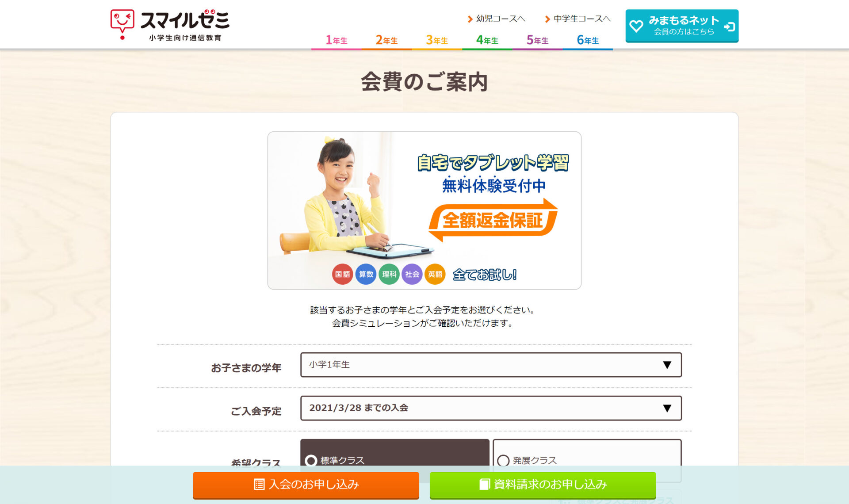Screen dimensions: 849x504
Task: Click the login arrow icon on みまもるネット
Action: click(x=729, y=27)
